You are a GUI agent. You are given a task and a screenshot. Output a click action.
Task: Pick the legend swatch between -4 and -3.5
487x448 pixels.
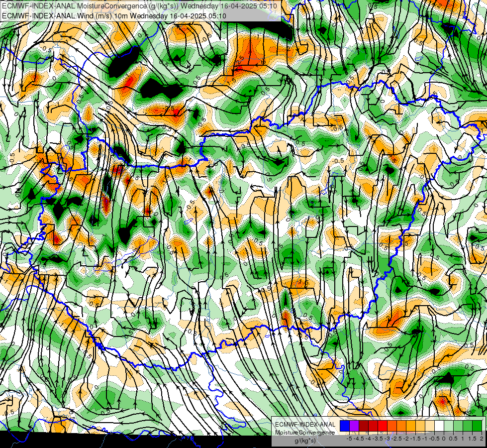pos(373,426)
